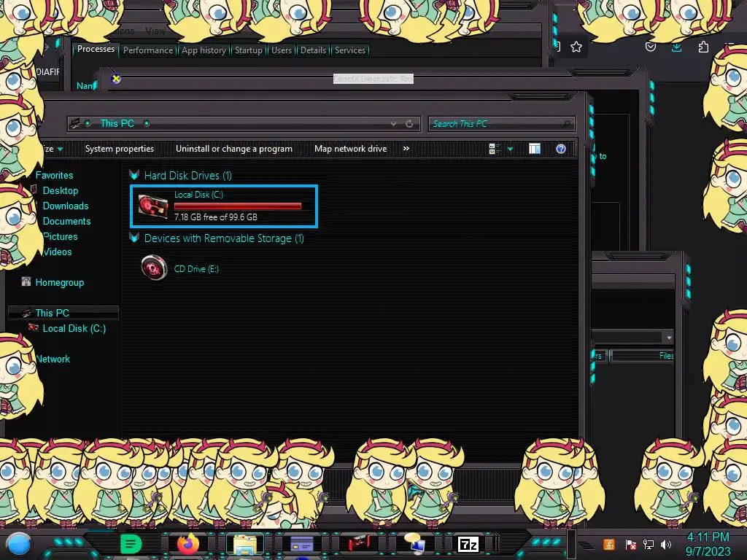Select Favorites in navigation pane
This screenshot has width=747, height=560.
pos(54,175)
